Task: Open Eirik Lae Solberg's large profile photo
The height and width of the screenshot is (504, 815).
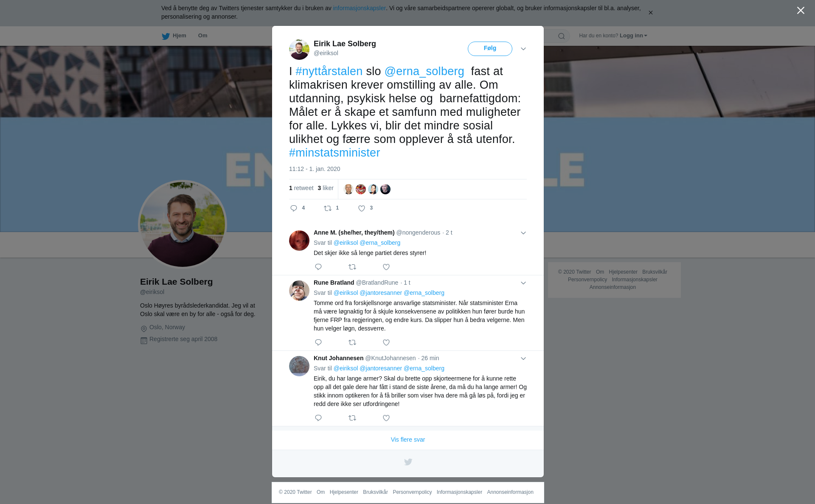Action: pyautogui.click(x=183, y=224)
